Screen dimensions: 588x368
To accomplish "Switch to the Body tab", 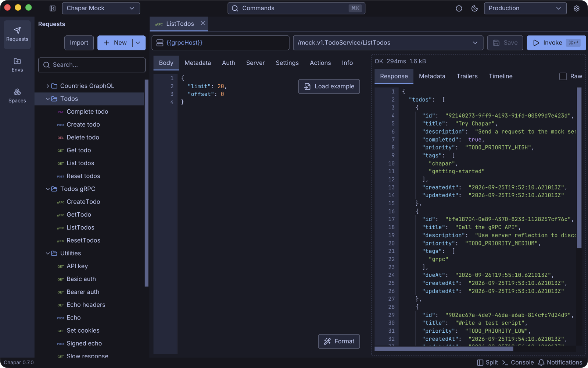I will pyautogui.click(x=166, y=63).
